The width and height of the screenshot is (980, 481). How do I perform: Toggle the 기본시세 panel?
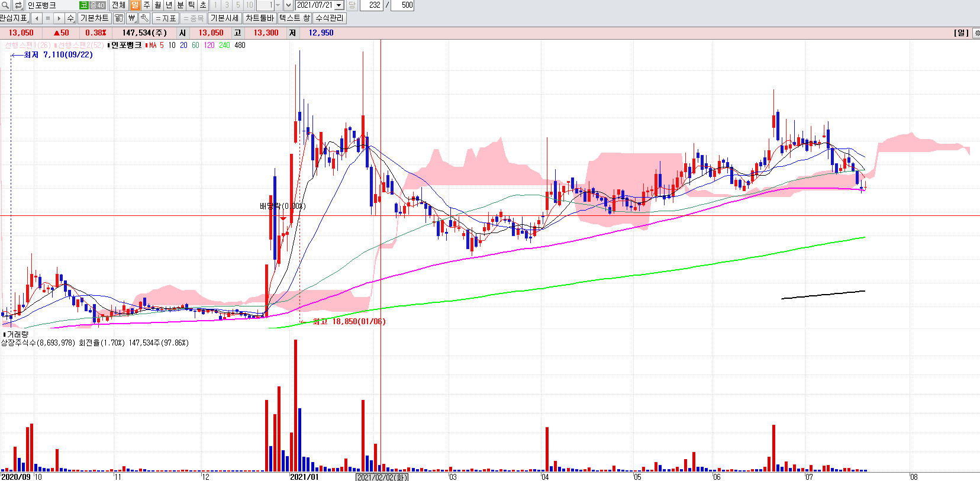tap(225, 18)
